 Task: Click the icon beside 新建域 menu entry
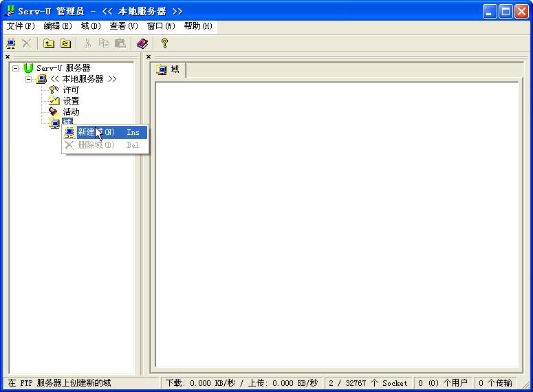(x=69, y=132)
